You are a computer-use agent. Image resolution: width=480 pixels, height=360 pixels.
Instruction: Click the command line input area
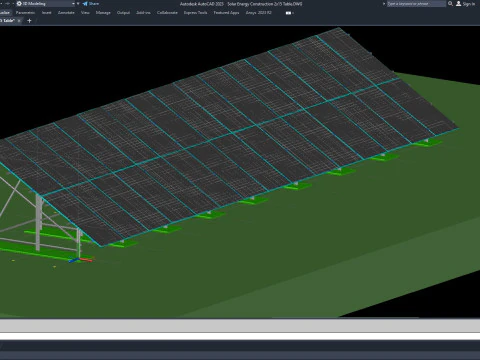click(240, 336)
